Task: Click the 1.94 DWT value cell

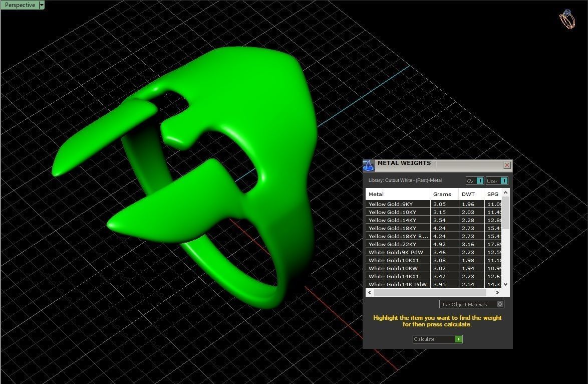Action: coord(471,268)
